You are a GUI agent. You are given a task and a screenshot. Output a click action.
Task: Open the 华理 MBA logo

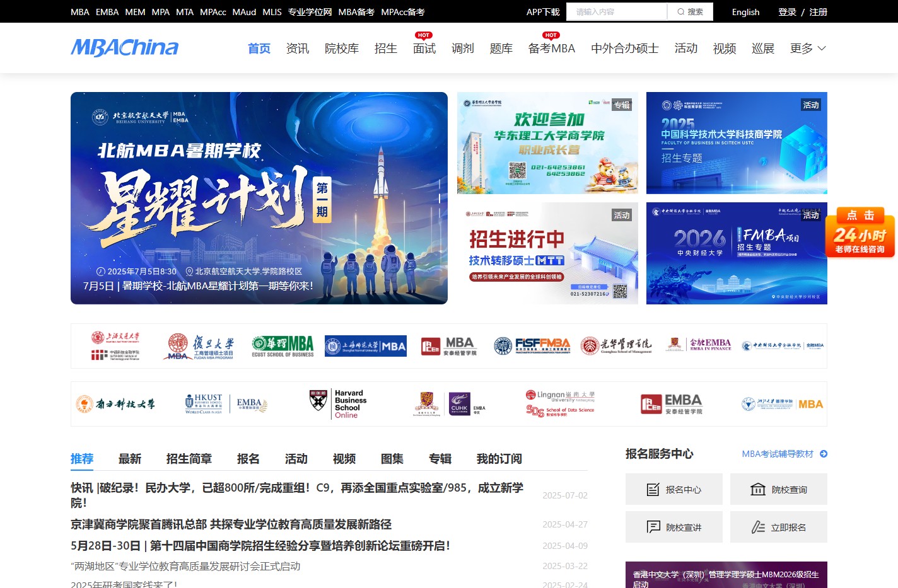coord(283,346)
